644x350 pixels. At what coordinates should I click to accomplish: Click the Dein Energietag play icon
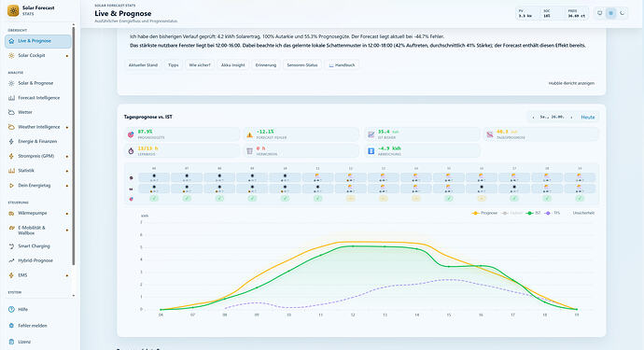(11, 186)
